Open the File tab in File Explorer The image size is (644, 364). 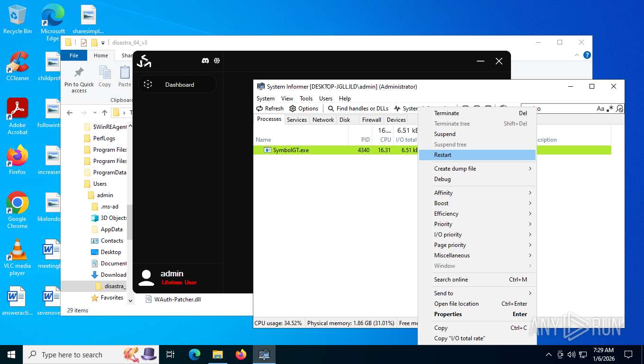coord(74,55)
